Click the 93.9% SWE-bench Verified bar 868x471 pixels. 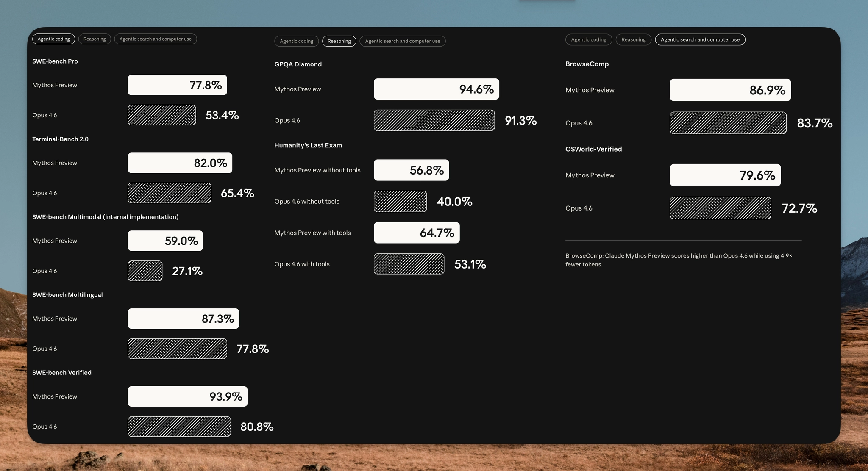point(187,396)
